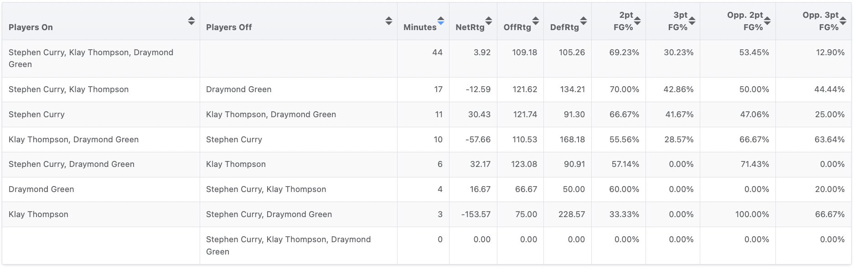Screen dimensions: 868x270
Task: Click the 3pt FG% sort arrows
Action: [x=692, y=21]
